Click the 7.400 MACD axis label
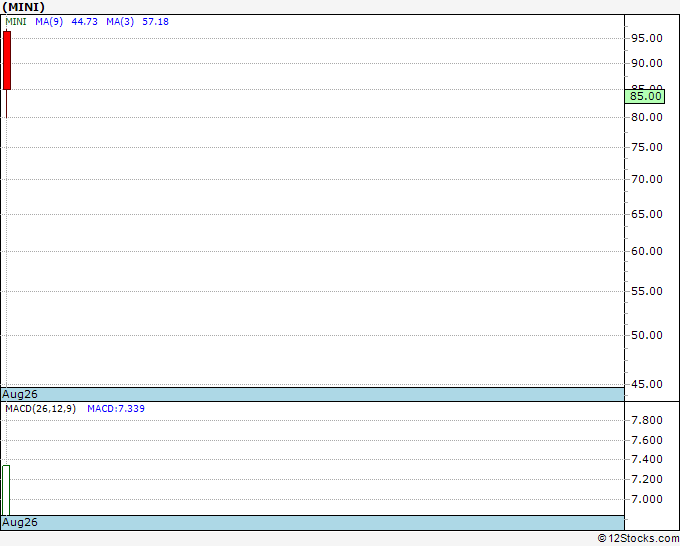This screenshot has width=680, height=546. click(647, 459)
